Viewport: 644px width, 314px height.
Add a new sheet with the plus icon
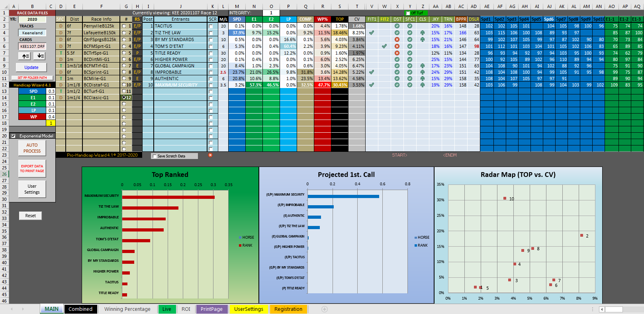[x=325, y=309]
